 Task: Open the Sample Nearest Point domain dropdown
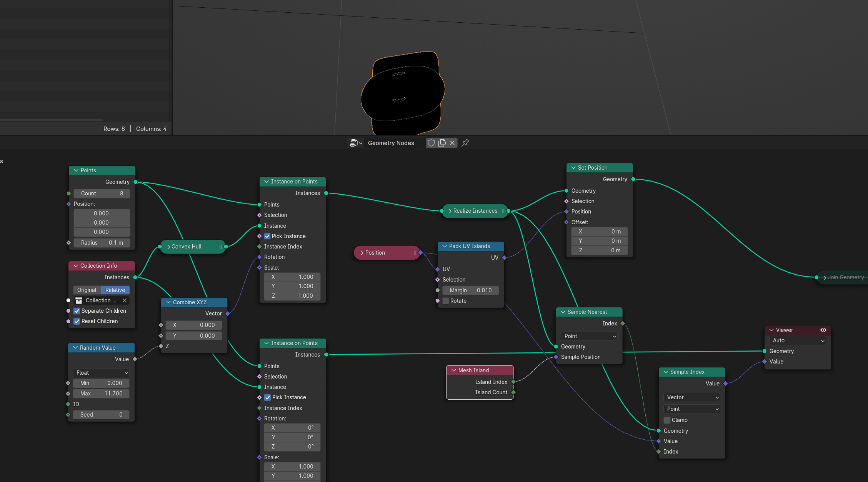tap(589, 336)
